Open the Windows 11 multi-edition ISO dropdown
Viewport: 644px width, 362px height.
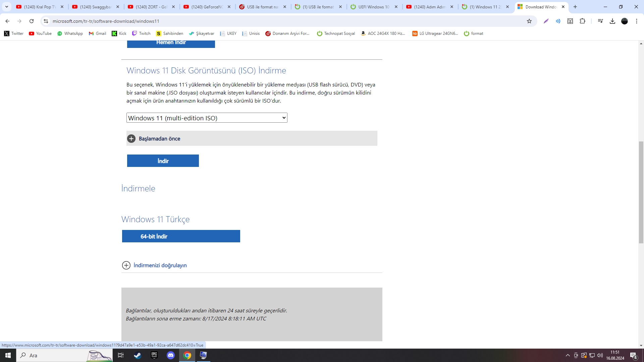(207, 118)
